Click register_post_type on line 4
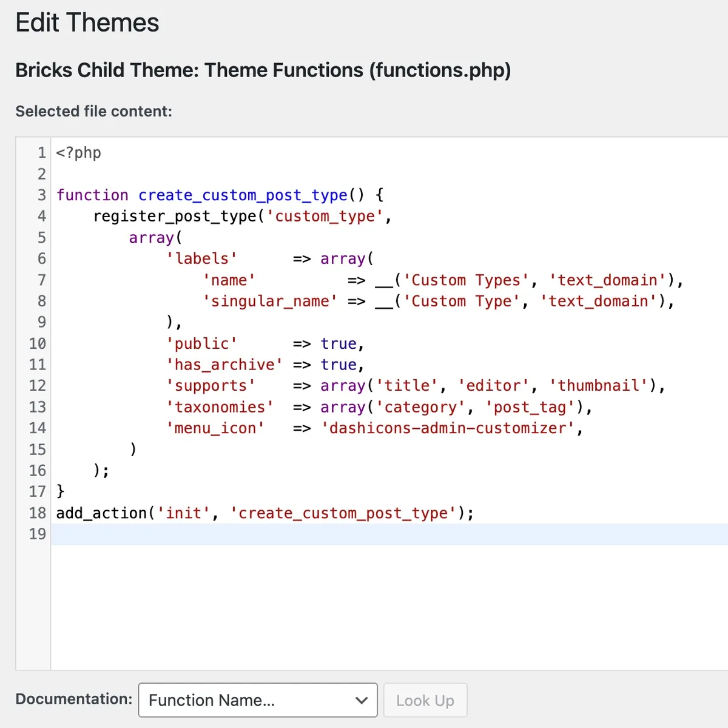728x728 pixels. [x=175, y=217]
